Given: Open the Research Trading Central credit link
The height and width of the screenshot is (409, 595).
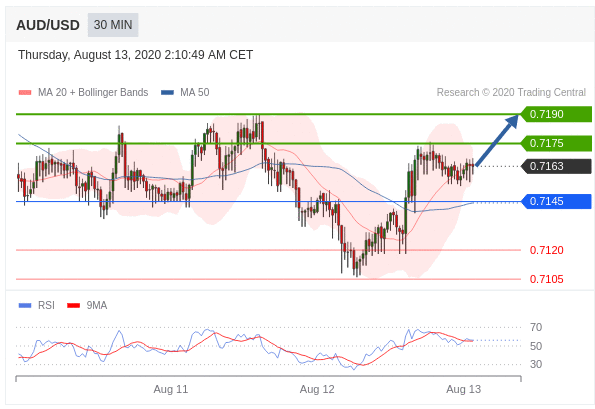Looking at the screenshot, I should point(511,93).
